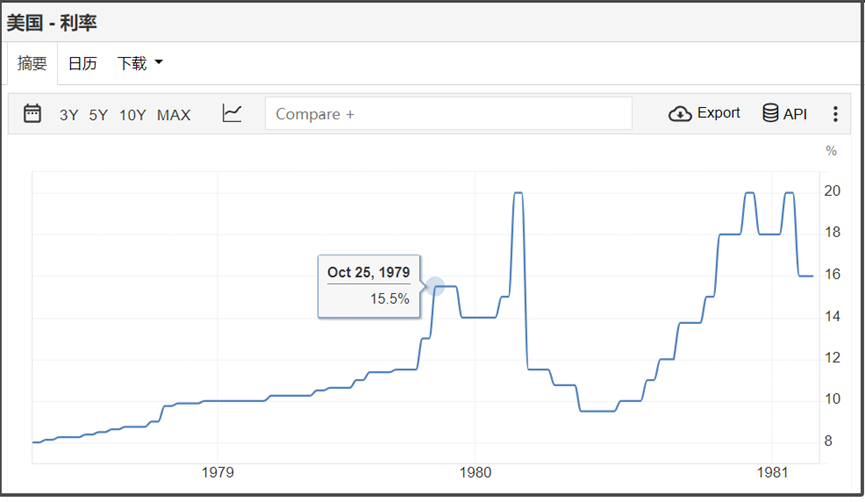This screenshot has width=865, height=502.
Task: Open the three-dot more options menu
Action: (x=836, y=114)
